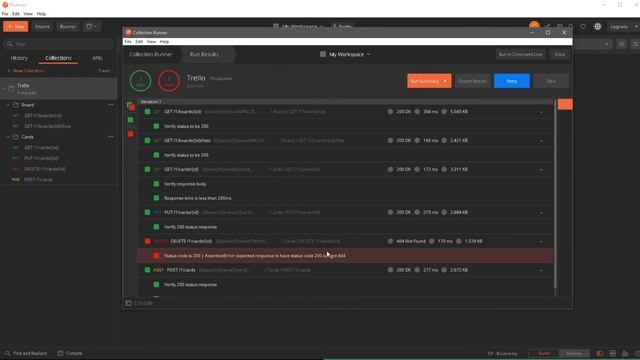
Task: Collapse the Cards folder
Action: point(8,137)
